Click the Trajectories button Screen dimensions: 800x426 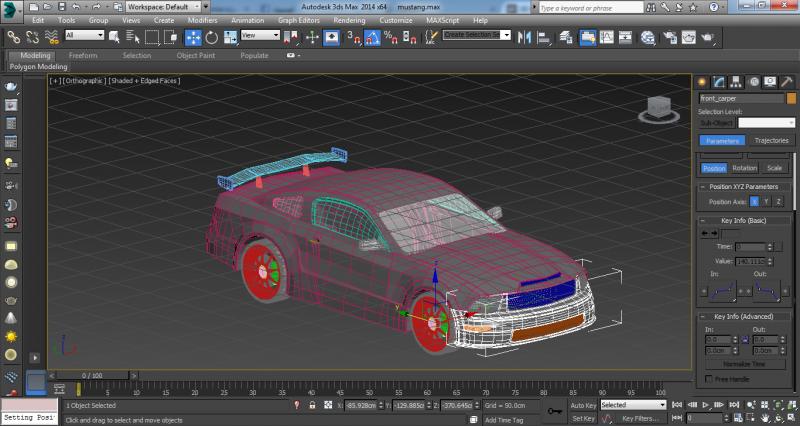point(771,141)
